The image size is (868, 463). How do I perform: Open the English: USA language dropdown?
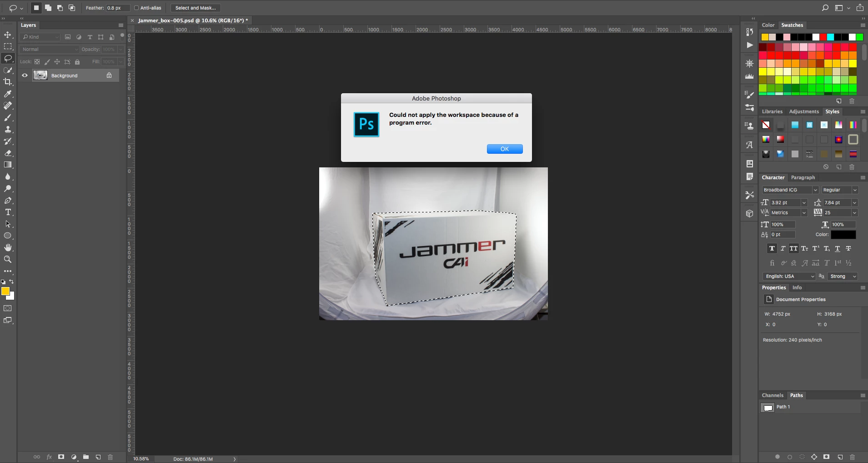pos(789,276)
